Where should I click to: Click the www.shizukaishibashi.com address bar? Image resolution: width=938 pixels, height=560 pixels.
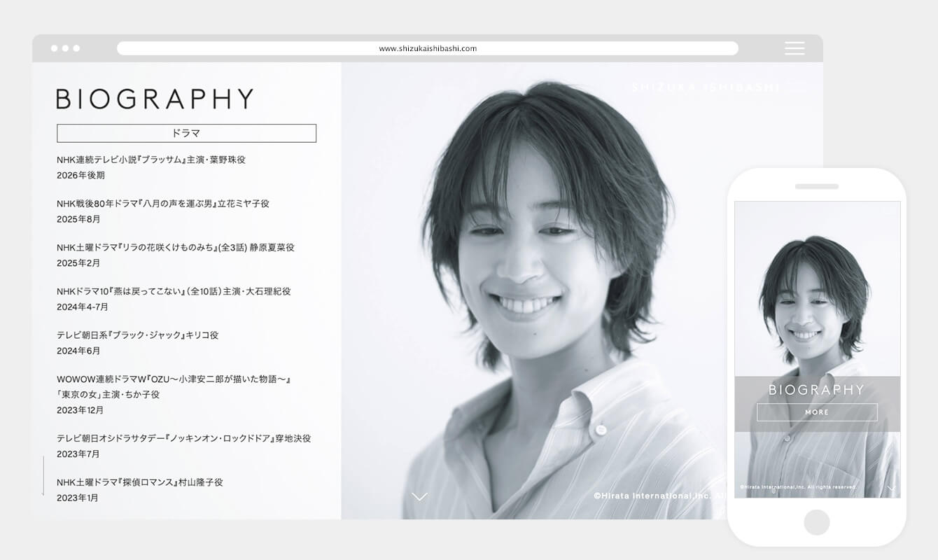pos(427,48)
